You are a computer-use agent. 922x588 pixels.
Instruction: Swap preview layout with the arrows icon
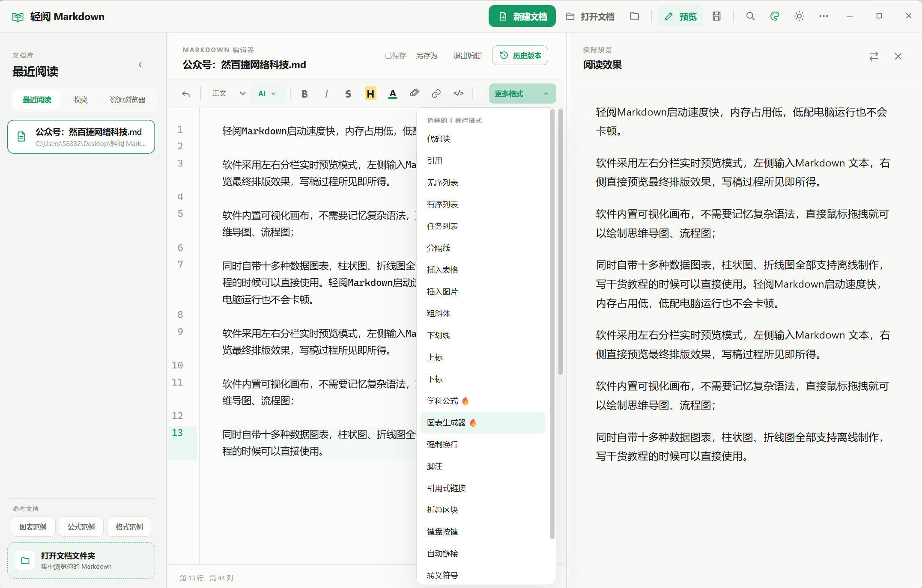874,56
